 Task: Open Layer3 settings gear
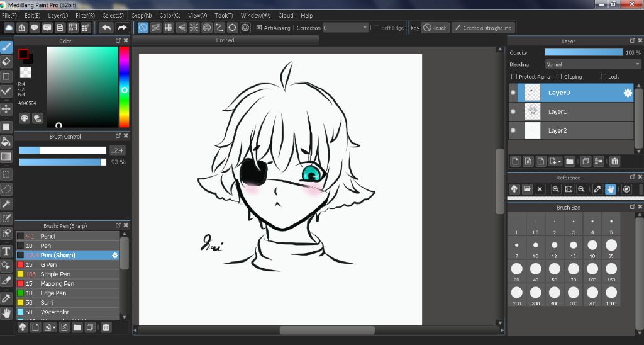click(x=628, y=93)
